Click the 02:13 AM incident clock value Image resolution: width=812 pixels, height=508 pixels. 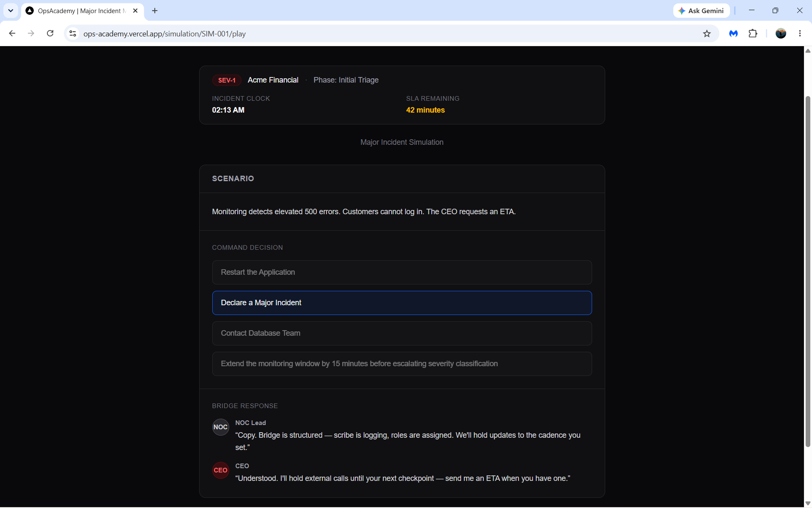click(228, 110)
